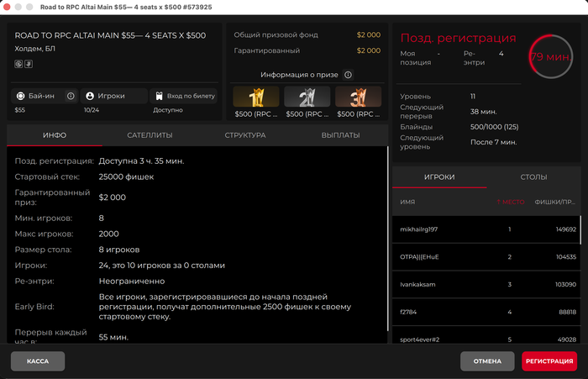Click first tournament feature badge icon
Screen dimensions: 588x379
pyautogui.click(x=18, y=64)
